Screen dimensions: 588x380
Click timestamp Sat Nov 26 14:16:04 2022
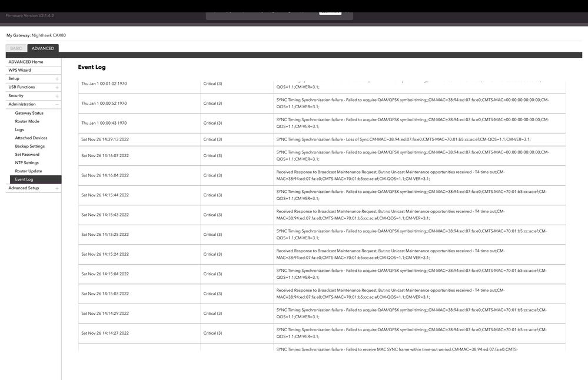105,175
